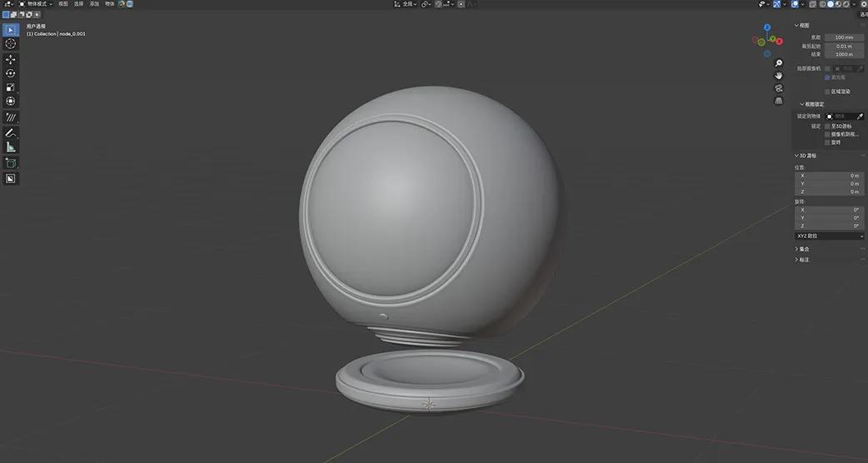Uncheck the 遮光板 checkbox
Viewport: 868px width, 463px height.
click(827, 77)
